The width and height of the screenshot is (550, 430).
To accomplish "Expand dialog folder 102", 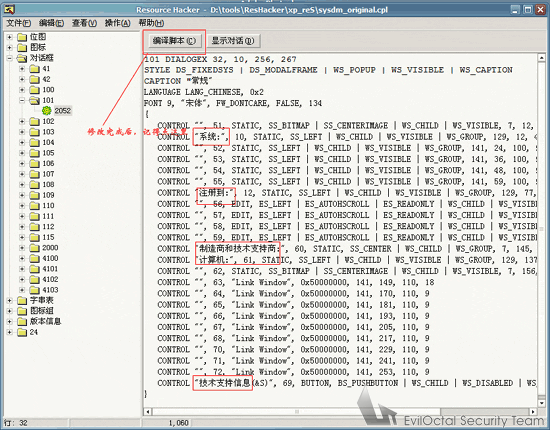I will point(22,121).
